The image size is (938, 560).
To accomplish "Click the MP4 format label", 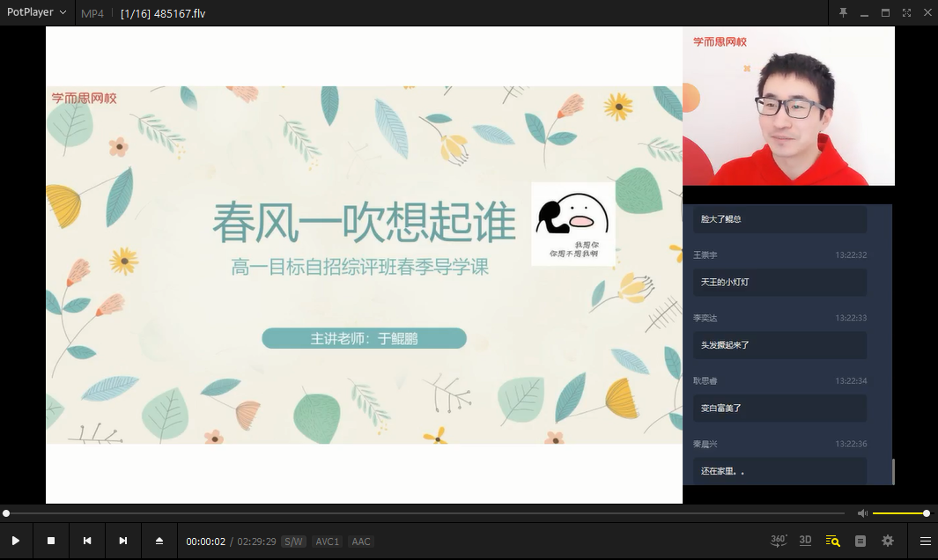I will [x=92, y=13].
